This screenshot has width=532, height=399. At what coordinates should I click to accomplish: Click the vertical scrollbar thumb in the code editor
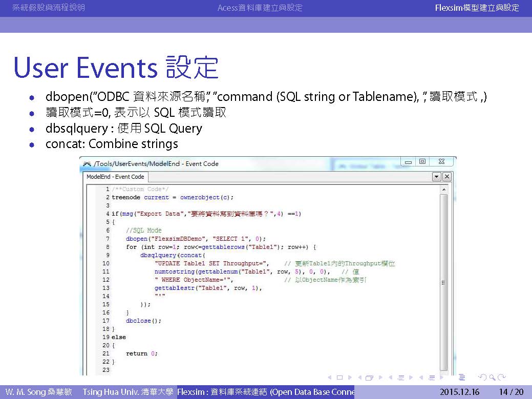coord(443,282)
